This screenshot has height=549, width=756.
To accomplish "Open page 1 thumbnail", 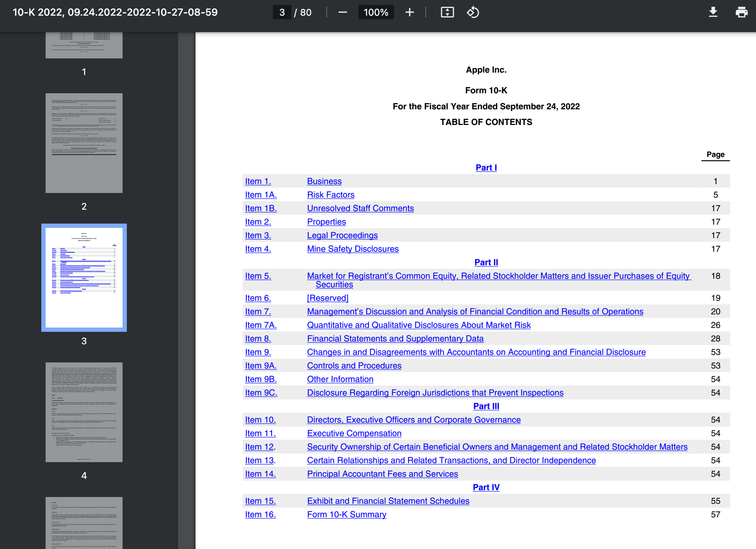I will pos(84,45).
